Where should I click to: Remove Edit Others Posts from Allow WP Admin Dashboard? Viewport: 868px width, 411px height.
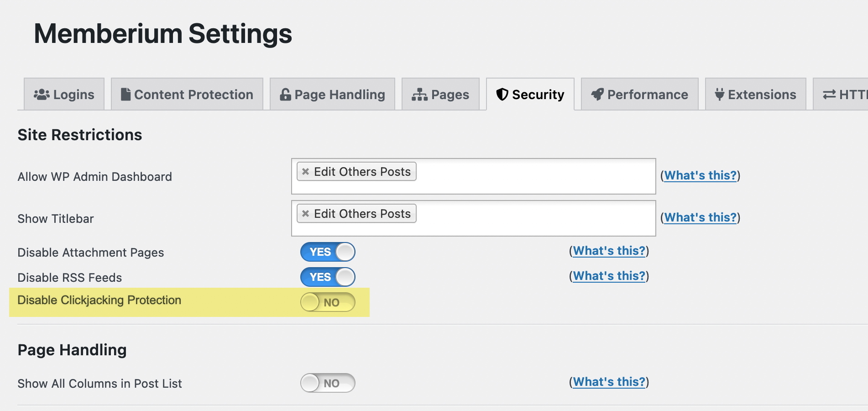(x=306, y=172)
